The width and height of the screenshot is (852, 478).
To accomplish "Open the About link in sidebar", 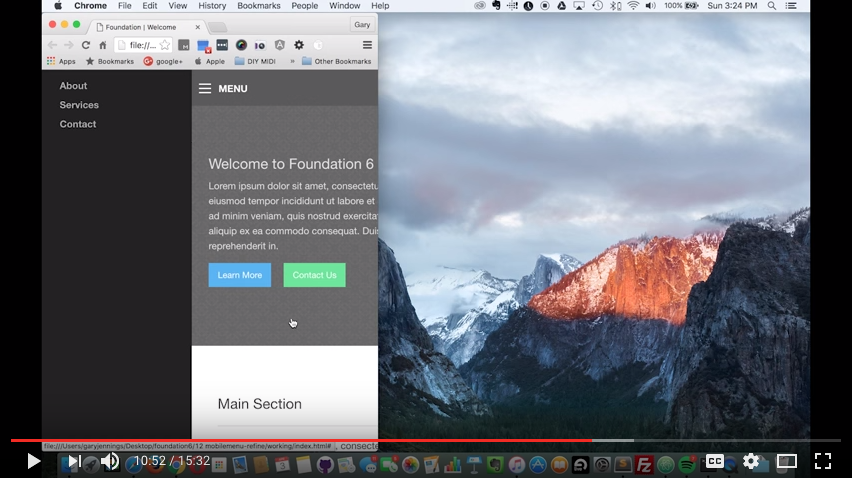I will click(x=73, y=86).
